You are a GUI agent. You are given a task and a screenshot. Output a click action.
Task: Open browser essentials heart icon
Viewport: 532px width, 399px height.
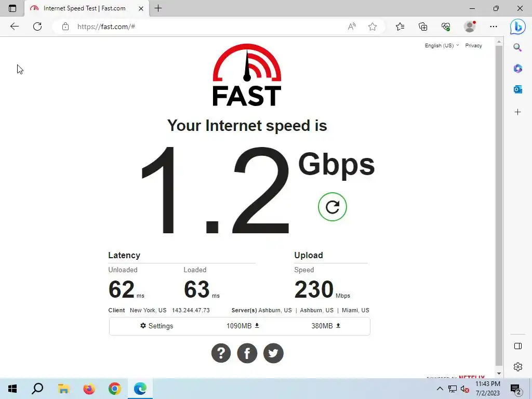pos(446,26)
